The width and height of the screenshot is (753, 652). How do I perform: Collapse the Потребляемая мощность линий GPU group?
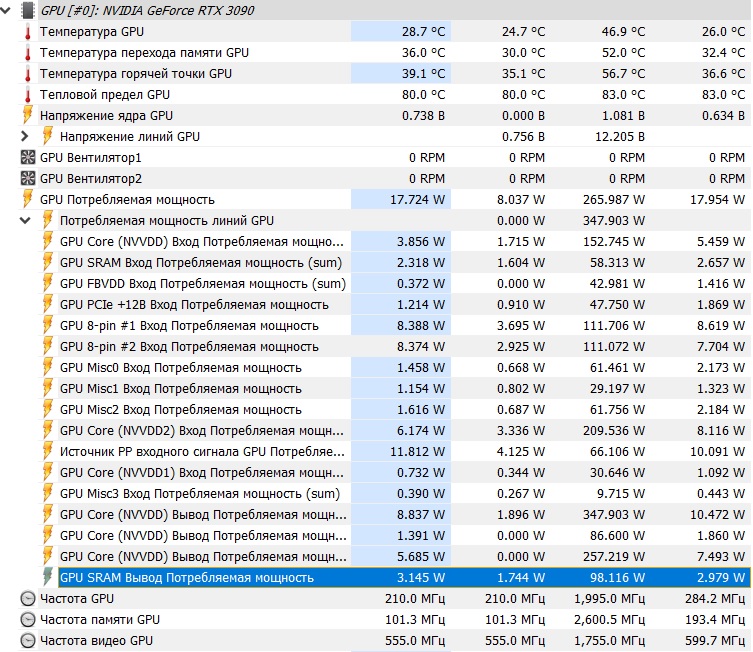pyautogui.click(x=25, y=220)
